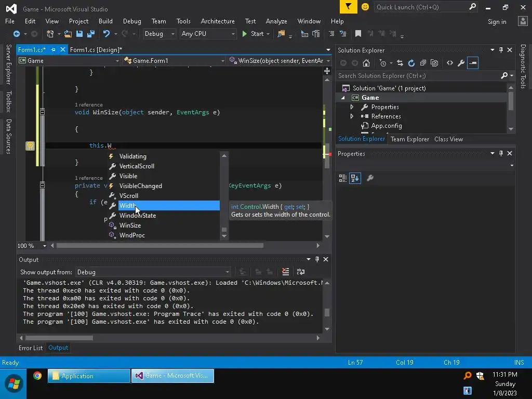Open the Game project navigation dropdown
The height and width of the screenshot is (399, 532).
pyautogui.click(x=69, y=61)
